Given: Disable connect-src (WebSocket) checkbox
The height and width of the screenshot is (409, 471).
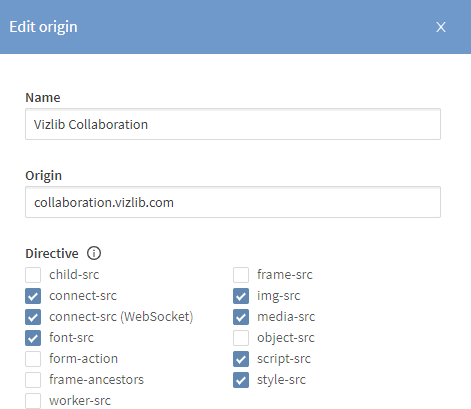Looking at the screenshot, I should 33,317.
